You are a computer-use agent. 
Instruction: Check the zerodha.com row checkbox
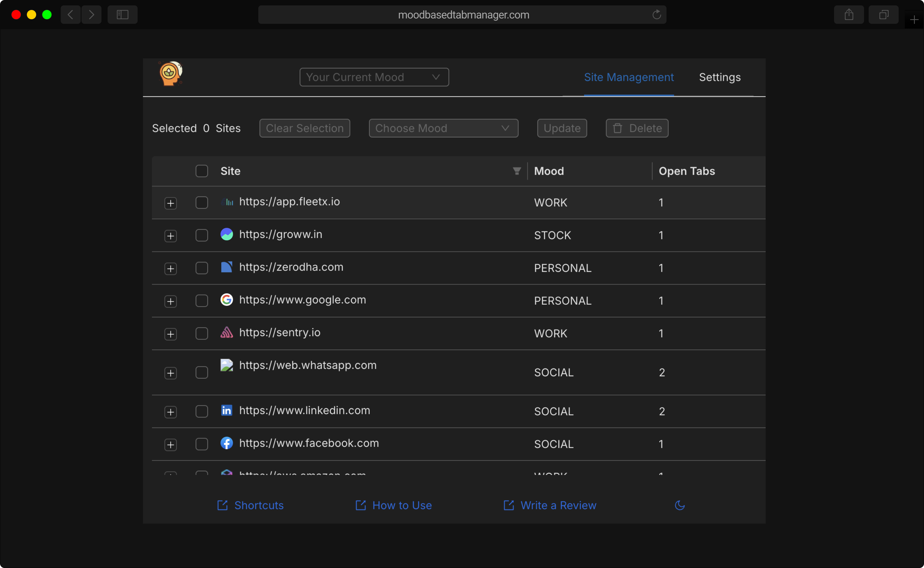click(x=202, y=268)
